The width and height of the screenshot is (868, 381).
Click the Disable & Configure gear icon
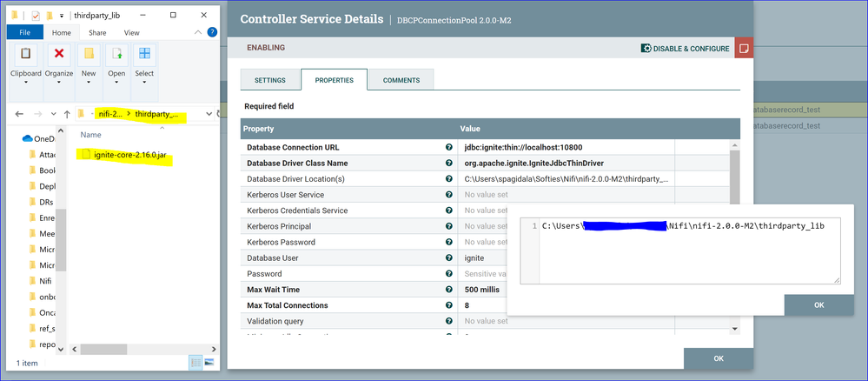click(x=646, y=48)
